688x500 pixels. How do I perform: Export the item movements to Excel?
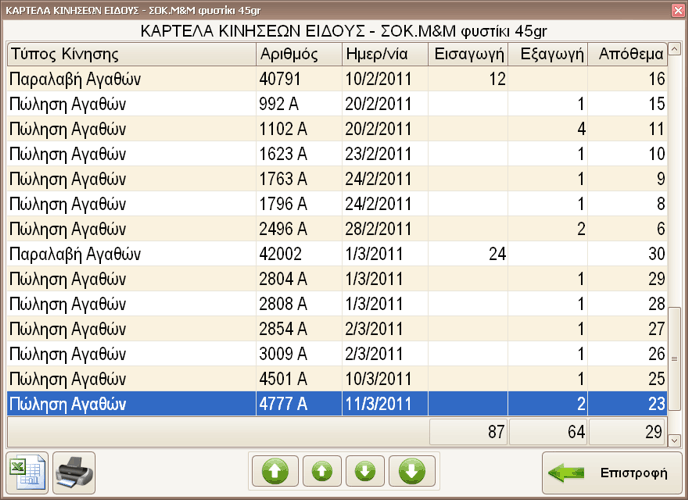tap(27, 472)
